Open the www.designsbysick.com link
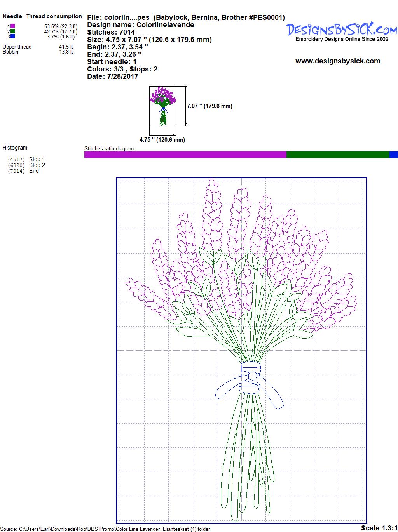Image resolution: width=398 pixels, height=532 pixels. (x=338, y=61)
